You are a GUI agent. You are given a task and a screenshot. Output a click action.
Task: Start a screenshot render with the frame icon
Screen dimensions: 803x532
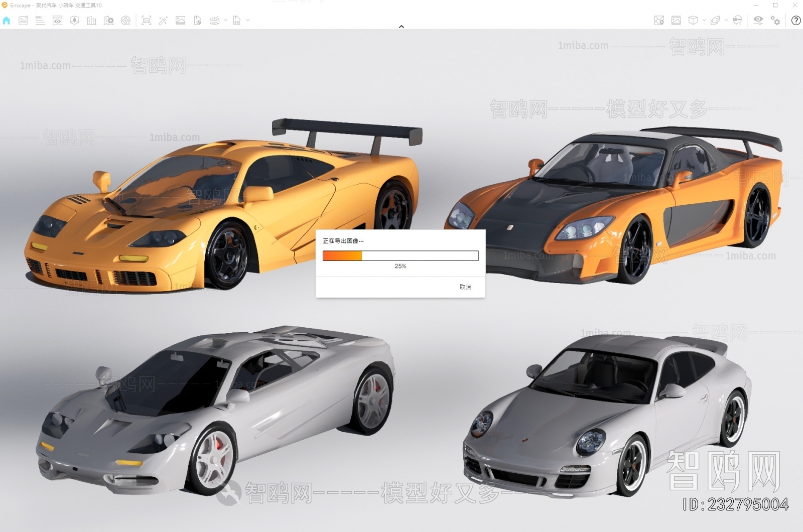147,21
